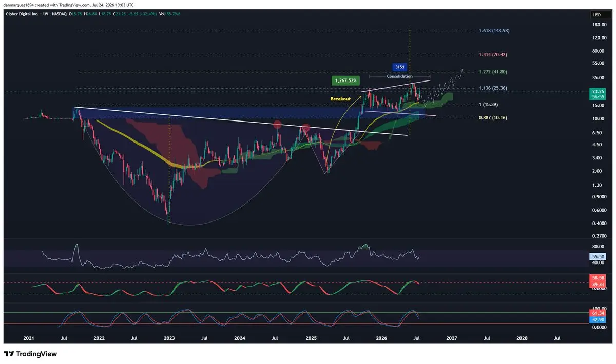Click the 1.272 (41.80) Fibonacci label
The width and height of the screenshot is (616, 364).
(x=493, y=72)
